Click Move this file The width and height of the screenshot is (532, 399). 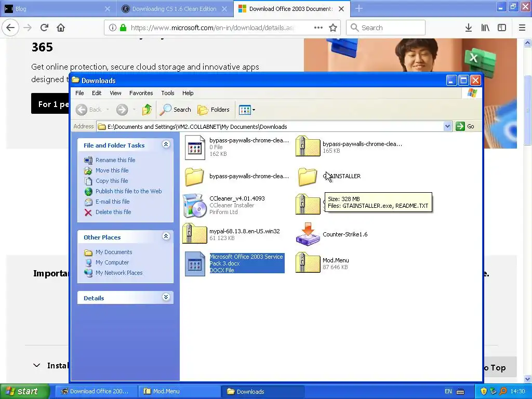112,170
